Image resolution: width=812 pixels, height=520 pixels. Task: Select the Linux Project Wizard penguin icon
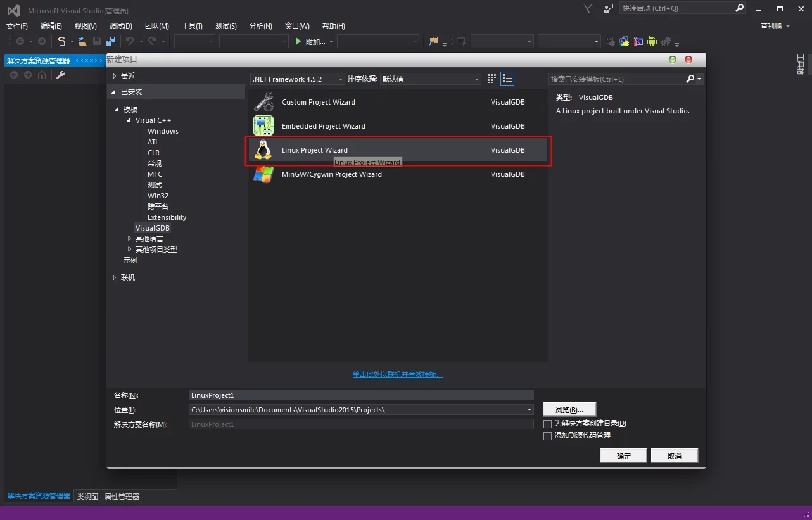click(x=263, y=150)
